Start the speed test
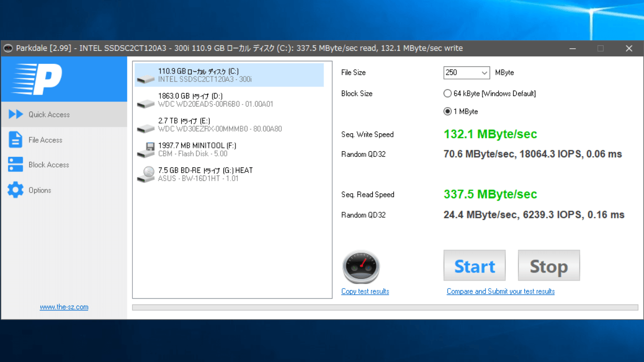 click(x=474, y=265)
